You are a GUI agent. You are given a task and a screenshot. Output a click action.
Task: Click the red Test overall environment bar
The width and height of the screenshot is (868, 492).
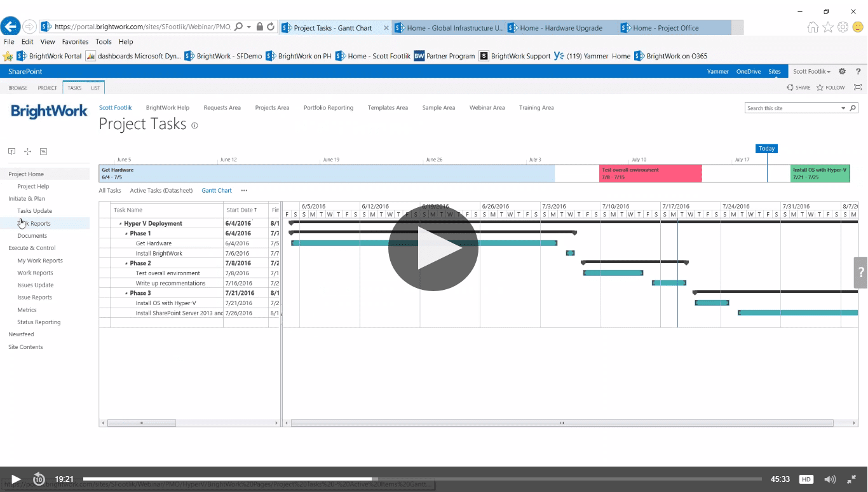(x=651, y=174)
